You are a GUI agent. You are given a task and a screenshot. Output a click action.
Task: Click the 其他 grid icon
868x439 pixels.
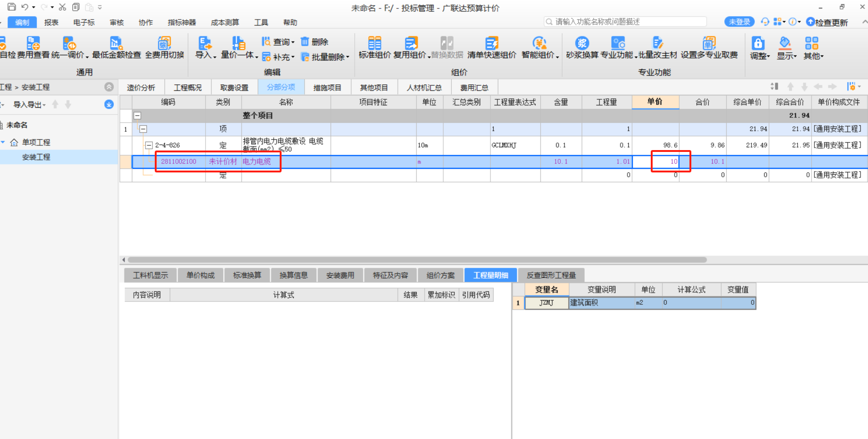pos(812,43)
